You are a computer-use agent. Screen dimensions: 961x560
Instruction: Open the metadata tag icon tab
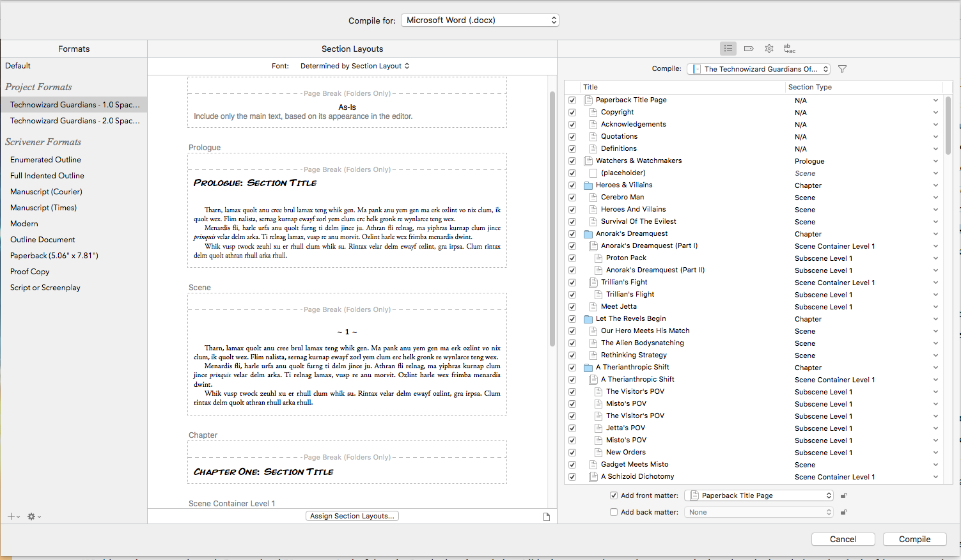(749, 49)
